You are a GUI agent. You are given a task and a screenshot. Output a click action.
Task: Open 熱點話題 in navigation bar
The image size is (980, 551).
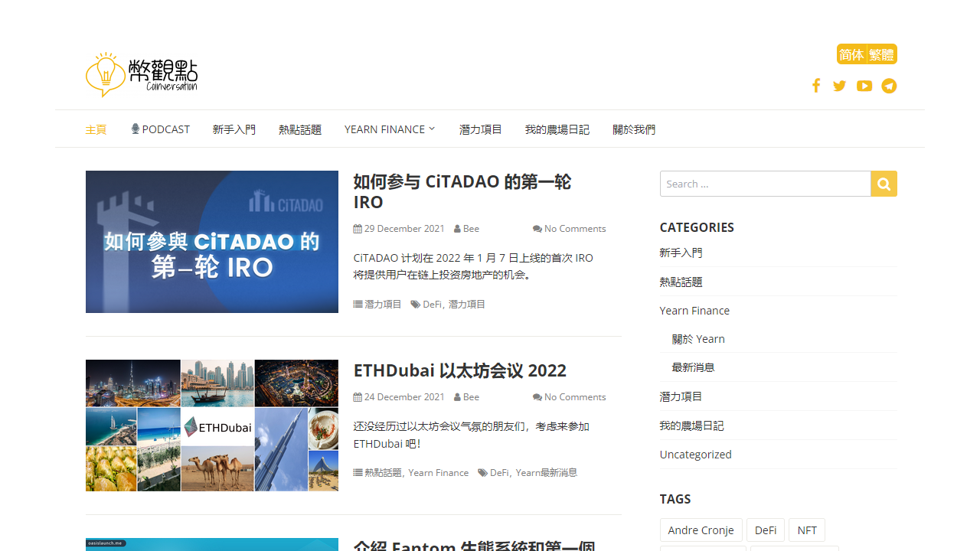click(300, 129)
